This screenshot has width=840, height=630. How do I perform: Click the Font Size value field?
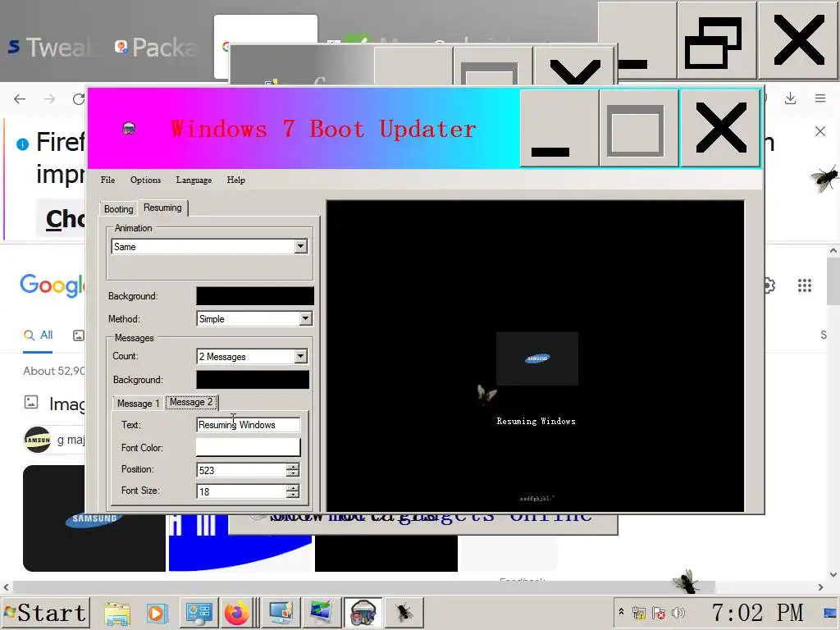pos(241,491)
